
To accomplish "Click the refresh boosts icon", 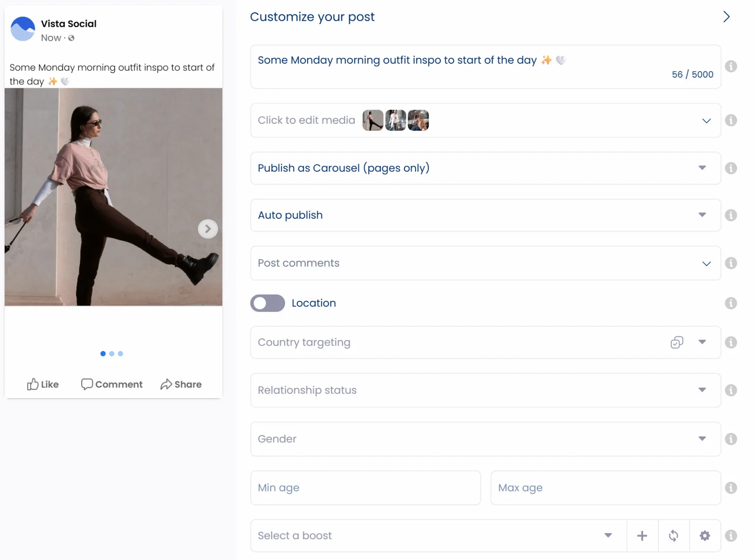I will pyautogui.click(x=673, y=535).
